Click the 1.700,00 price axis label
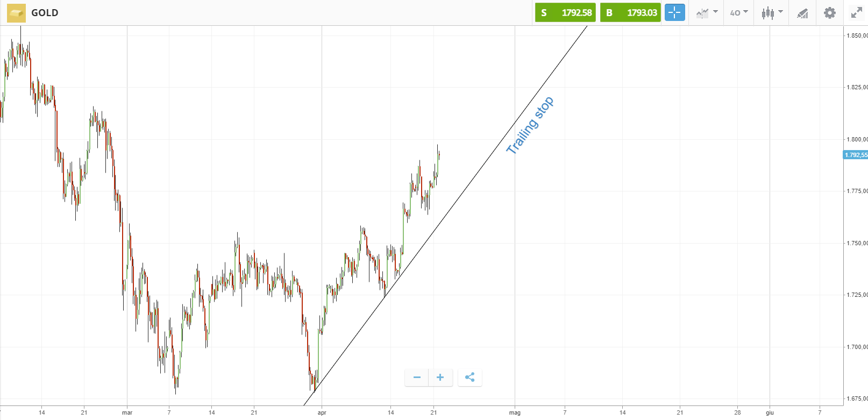This screenshot has height=420, width=868. coord(857,347)
